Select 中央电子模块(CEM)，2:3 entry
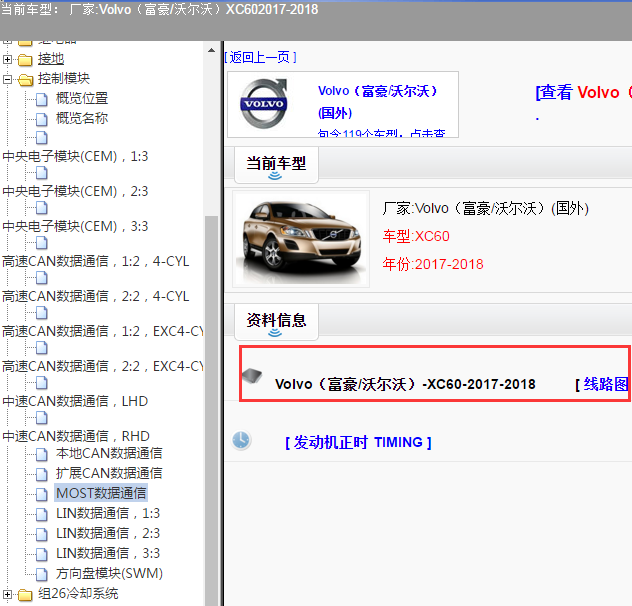This screenshot has width=632, height=606. click(x=75, y=191)
